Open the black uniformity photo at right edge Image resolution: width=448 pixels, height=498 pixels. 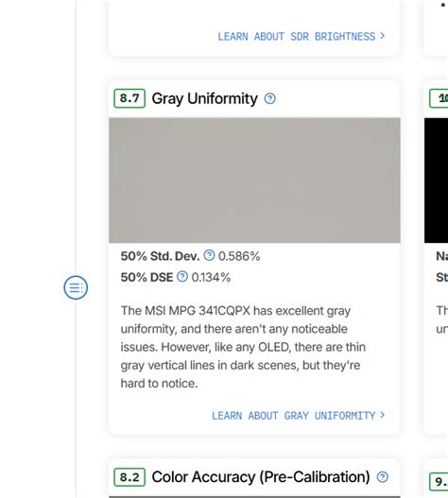(x=436, y=180)
